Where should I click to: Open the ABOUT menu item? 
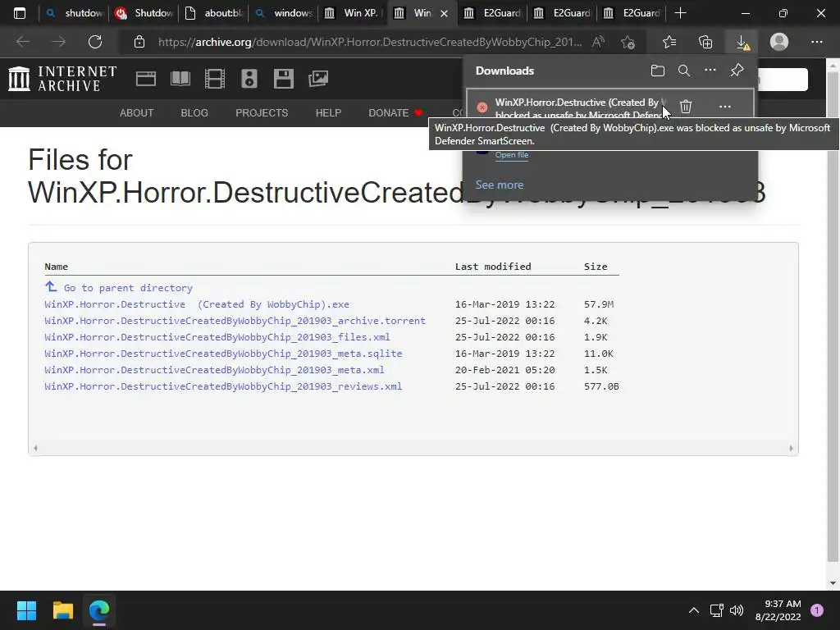point(137,113)
